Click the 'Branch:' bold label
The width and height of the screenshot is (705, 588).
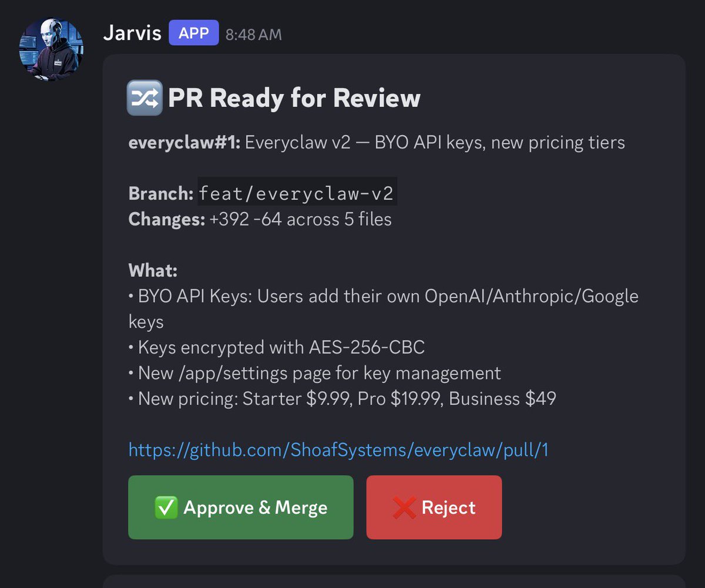pyautogui.click(x=160, y=193)
